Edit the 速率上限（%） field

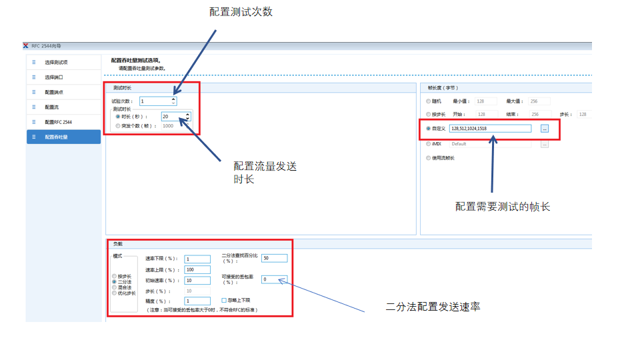click(197, 270)
